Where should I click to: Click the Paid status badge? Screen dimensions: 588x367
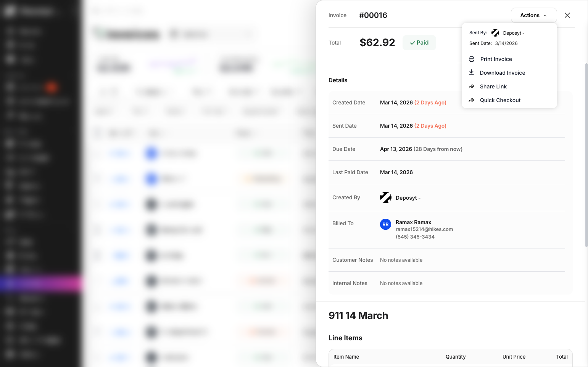tap(419, 43)
